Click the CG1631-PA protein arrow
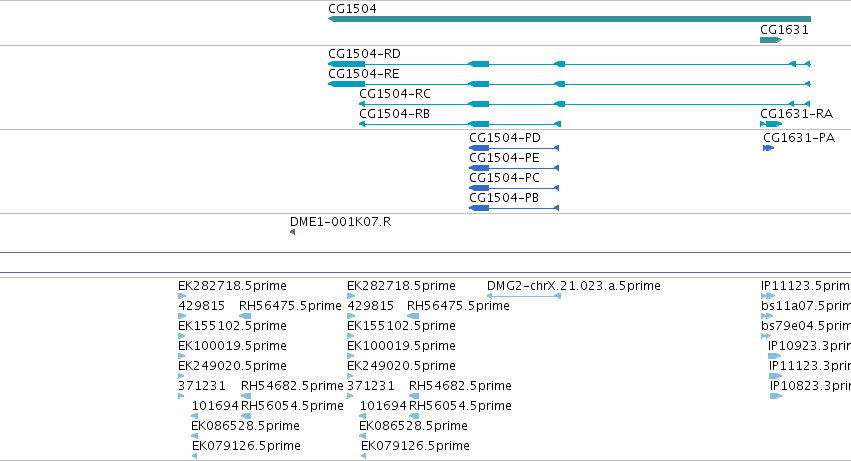851x461 pixels. tap(768, 148)
